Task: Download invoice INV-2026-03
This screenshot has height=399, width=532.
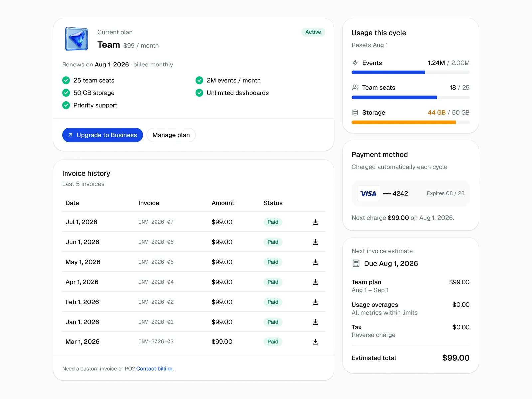Action: tap(315, 342)
